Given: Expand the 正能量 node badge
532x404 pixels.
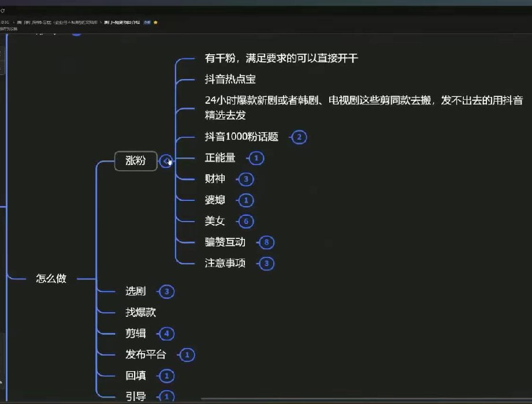Looking at the screenshot, I should 256,158.
